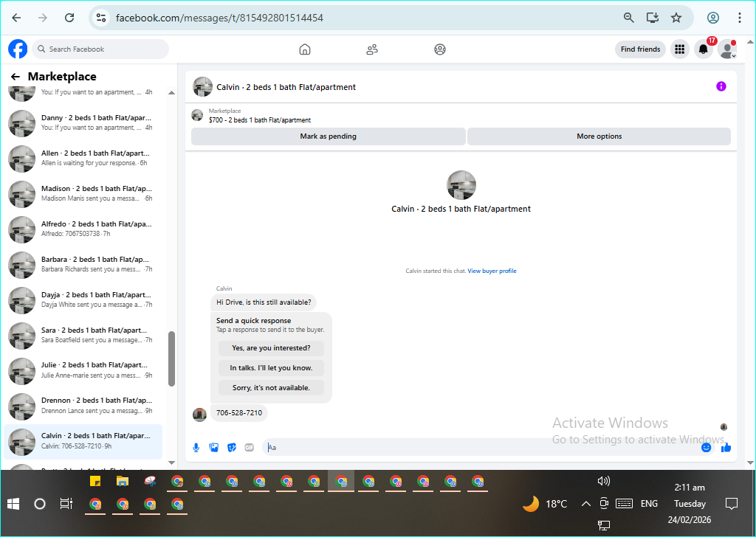756x537 pixels.
Task: Open the Windows notification center icon
Action: 732,504
